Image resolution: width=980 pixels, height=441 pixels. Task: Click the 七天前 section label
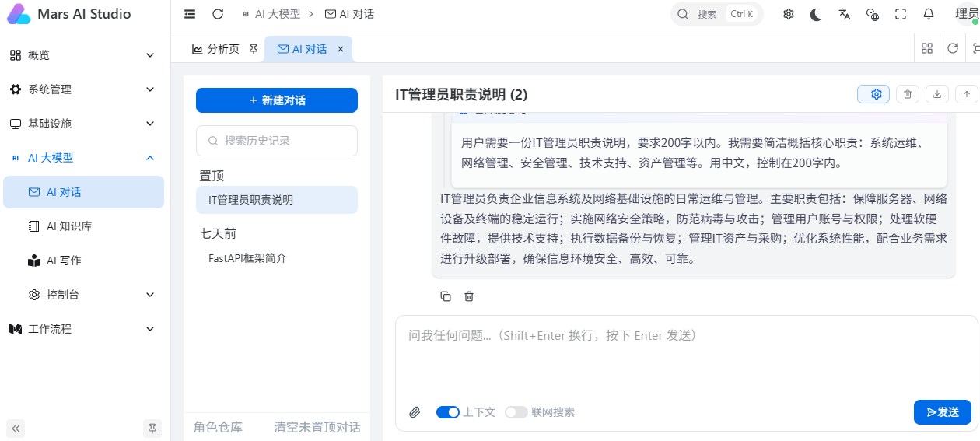218,233
